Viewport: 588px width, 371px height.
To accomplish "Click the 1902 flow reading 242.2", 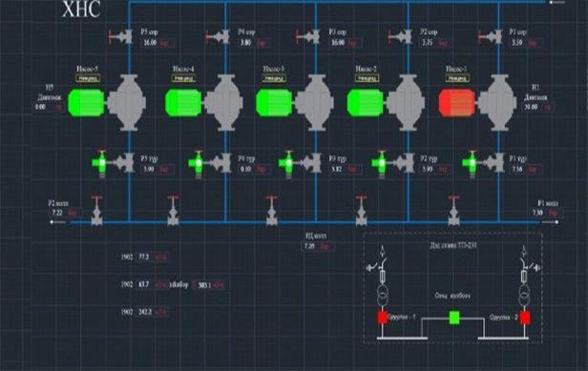I will pyautogui.click(x=145, y=312).
